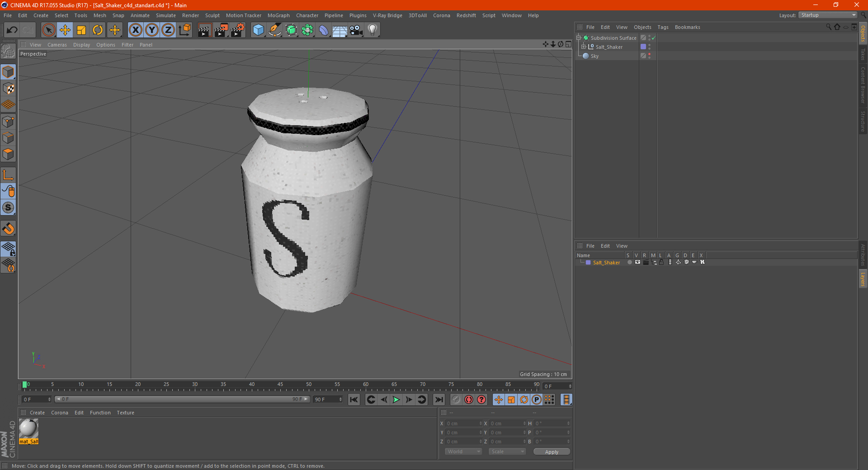Select the Live Selection tool
Screen dimensions: 868x470
tap(48, 30)
